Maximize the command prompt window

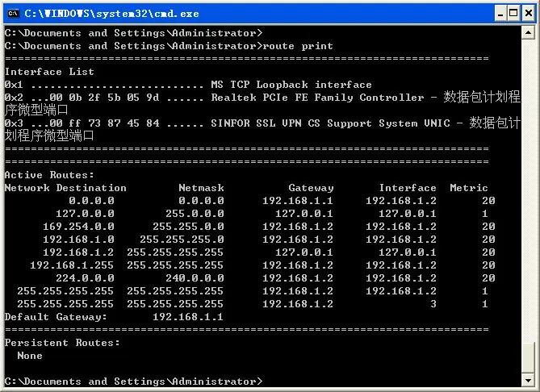pyautogui.click(x=513, y=13)
